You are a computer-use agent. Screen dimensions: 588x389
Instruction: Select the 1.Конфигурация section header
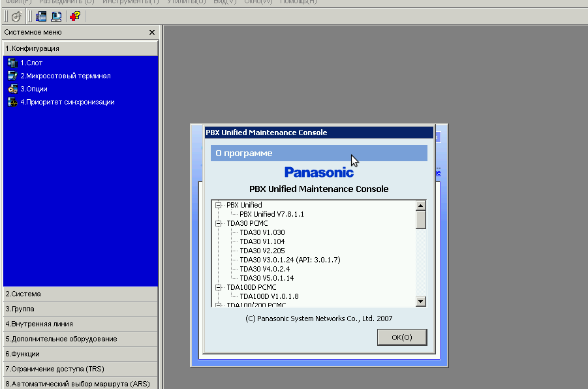click(81, 48)
